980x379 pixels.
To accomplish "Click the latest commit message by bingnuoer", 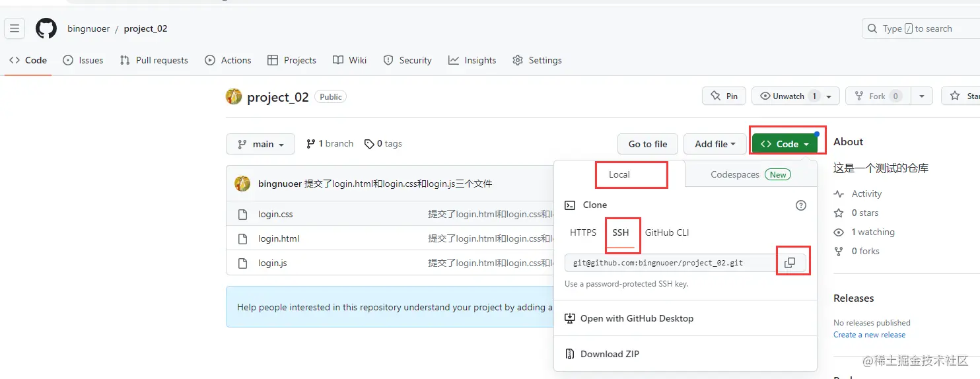I will (x=398, y=184).
